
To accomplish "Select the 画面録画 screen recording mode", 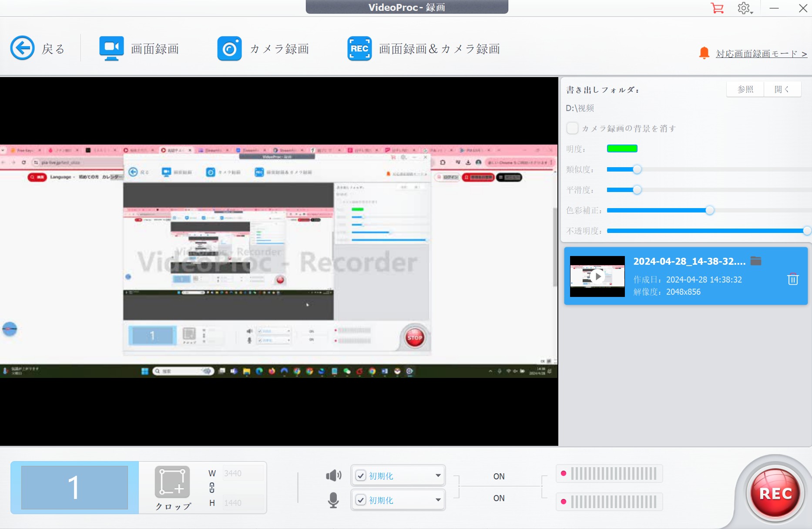I will 139,49.
